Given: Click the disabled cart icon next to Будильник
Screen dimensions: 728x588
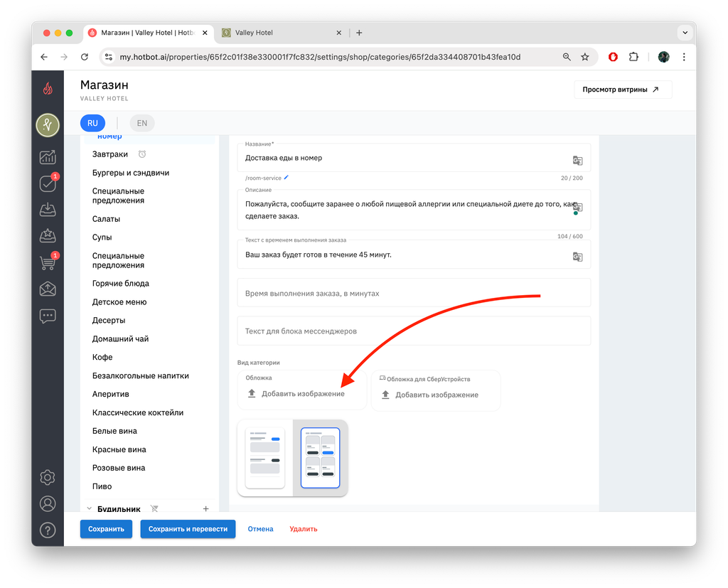Looking at the screenshot, I should click(x=154, y=508).
